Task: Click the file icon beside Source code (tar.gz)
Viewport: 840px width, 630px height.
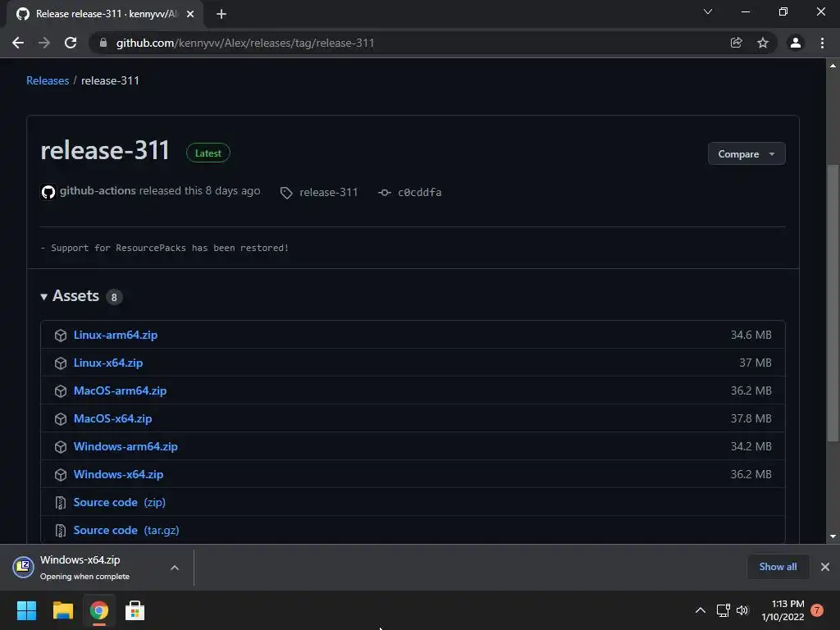Action: pyautogui.click(x=61, y=531)
